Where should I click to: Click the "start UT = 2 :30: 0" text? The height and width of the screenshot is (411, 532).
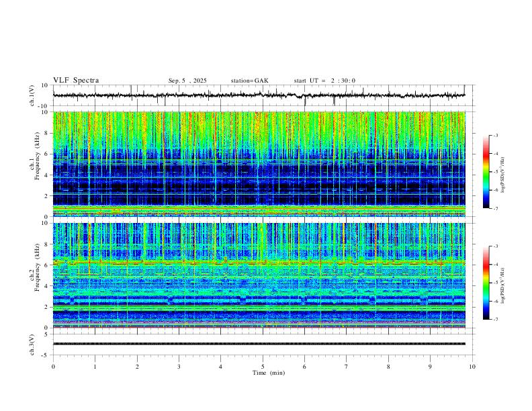[324, 81]
